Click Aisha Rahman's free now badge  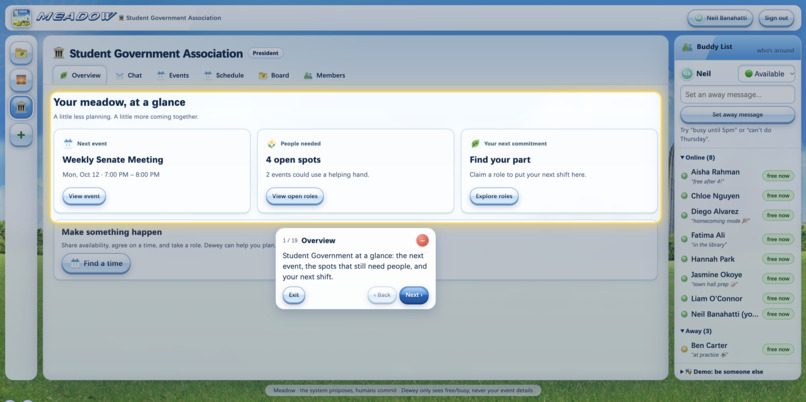[778, 176]
